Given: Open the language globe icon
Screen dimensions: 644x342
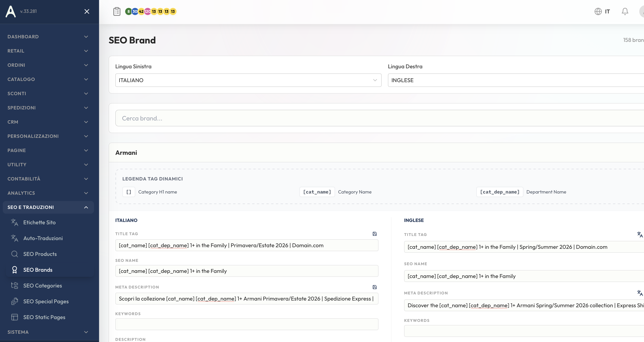Looking at the screenshot, I should tap(598, 11).
